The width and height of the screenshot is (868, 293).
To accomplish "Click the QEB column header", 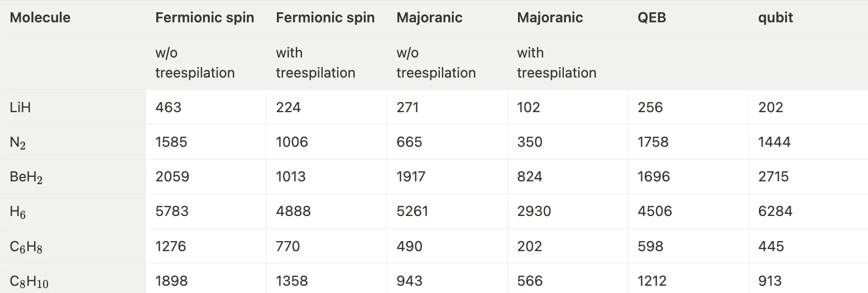I will click(651, 18).
